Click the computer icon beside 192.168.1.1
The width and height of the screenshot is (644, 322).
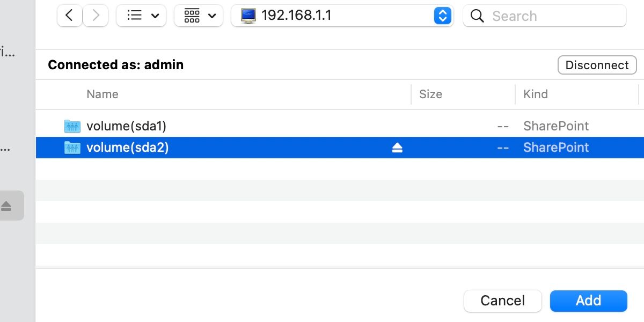pos(248,15)
